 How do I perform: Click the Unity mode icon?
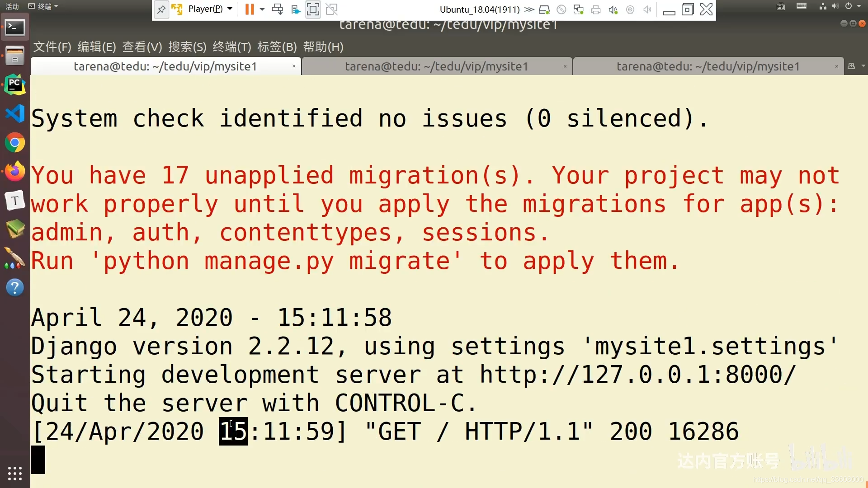(332, 9)
